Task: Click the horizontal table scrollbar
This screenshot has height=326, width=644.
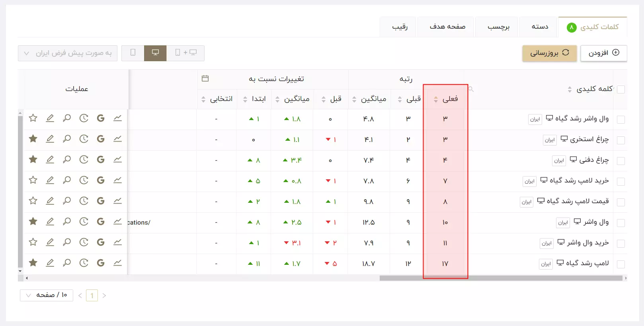Action: pyautogui.click(x=501, y=278)
